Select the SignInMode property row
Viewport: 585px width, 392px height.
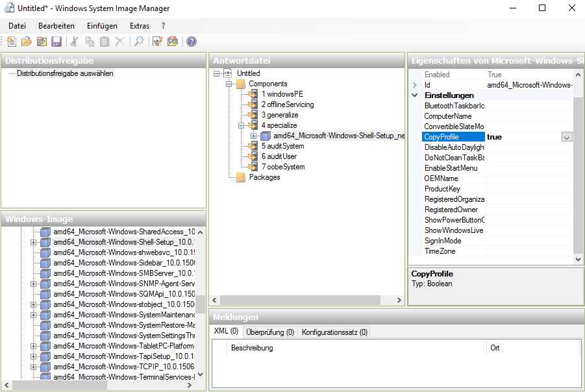coord(497,241)
